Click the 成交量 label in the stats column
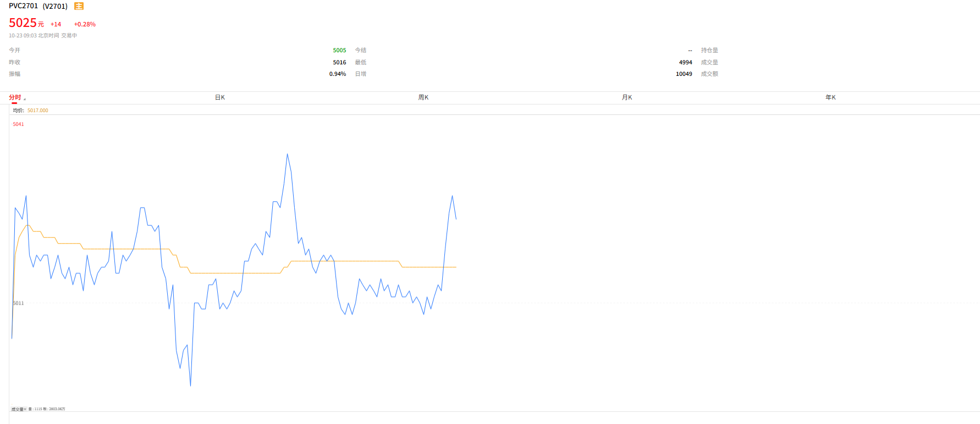The image size is (980, 424). coord(709,62)
